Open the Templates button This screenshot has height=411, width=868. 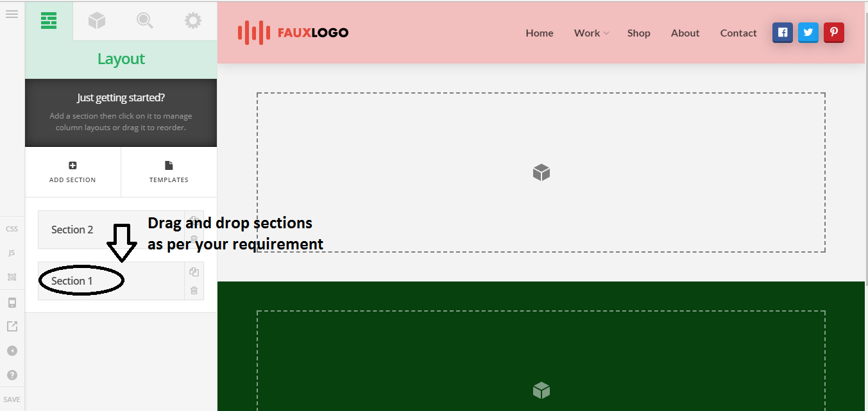pyautogui.click(x=169, y=172)
